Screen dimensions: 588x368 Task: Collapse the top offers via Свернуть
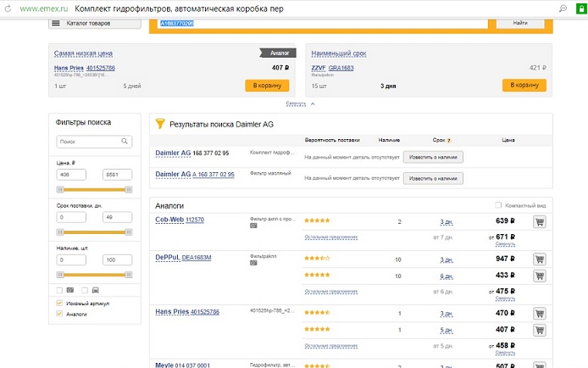pyautogui.click(x=297, y=103)
